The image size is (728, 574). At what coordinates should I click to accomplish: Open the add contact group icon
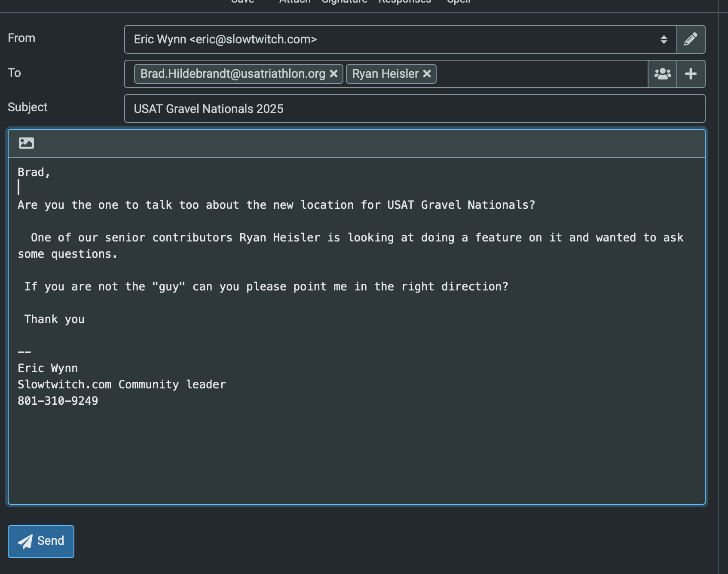(x=662, y=74)
